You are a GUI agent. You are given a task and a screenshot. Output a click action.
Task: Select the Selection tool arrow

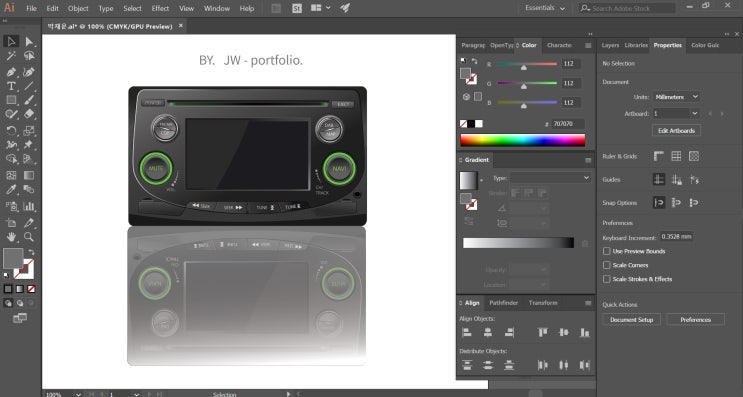11,41
